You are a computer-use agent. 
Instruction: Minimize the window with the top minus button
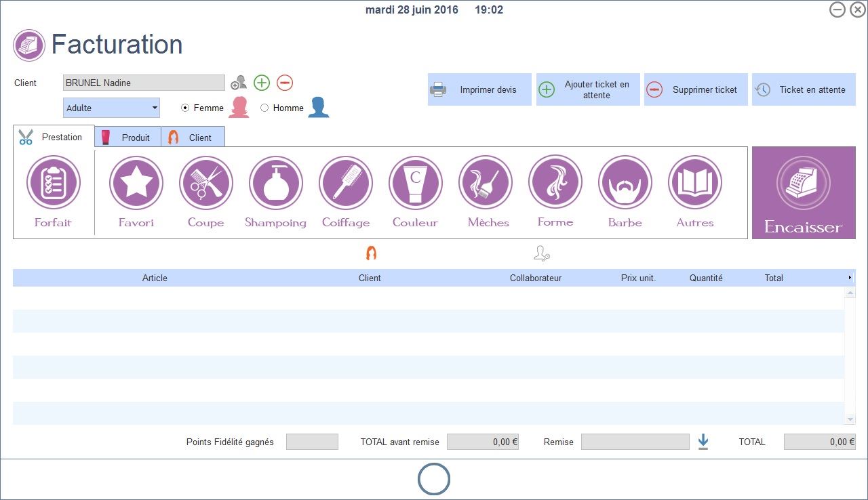[x=837, y=9]
